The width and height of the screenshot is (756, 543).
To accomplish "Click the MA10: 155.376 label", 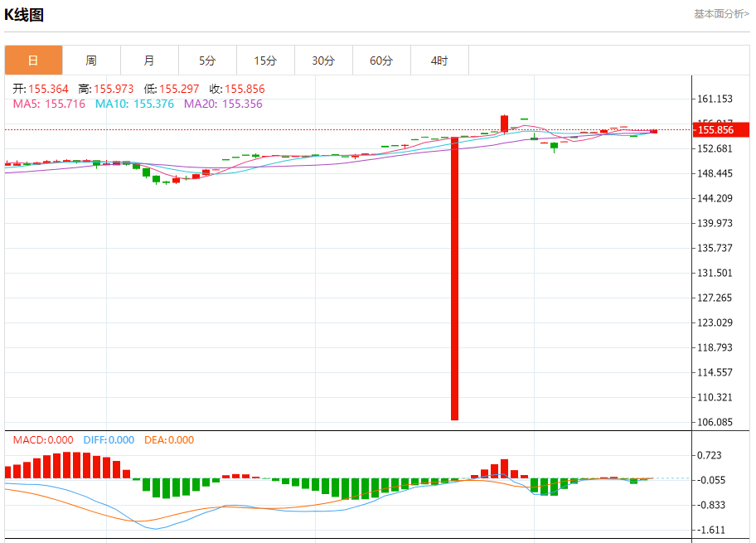I will (x=134, y=104).
